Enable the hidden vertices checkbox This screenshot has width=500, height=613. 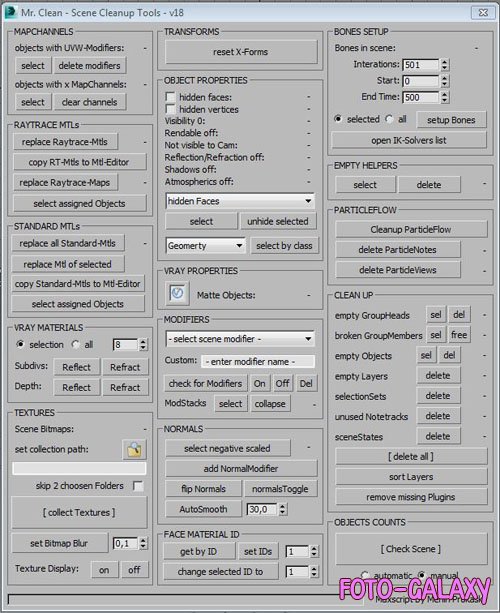coord(170,109)
